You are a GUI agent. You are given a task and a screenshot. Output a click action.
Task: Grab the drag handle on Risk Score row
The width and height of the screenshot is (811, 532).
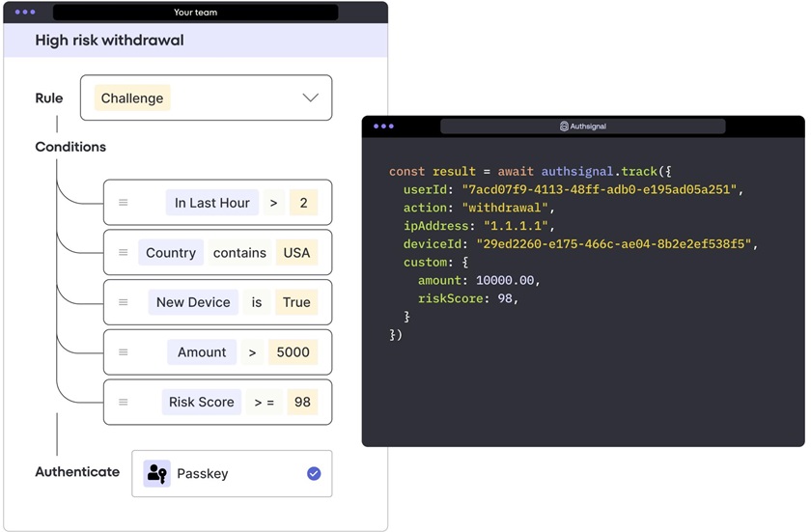124,402
